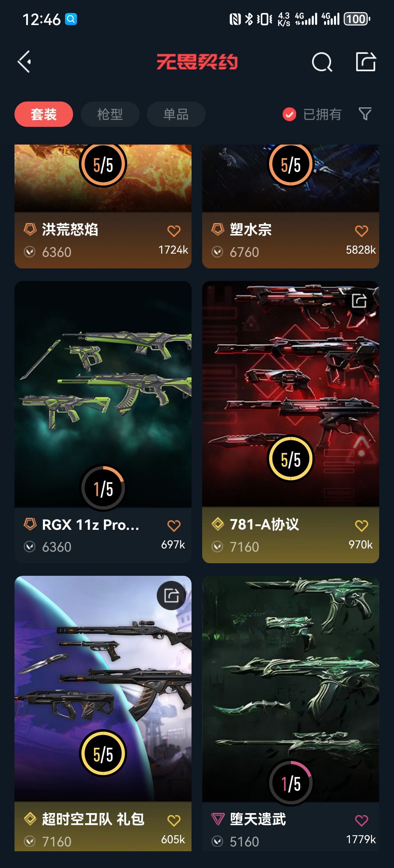Viewport: 394px width, 868px height.
Task: Toggle the 已拥有 owned checkbox
Action: (x=289, y=114)
